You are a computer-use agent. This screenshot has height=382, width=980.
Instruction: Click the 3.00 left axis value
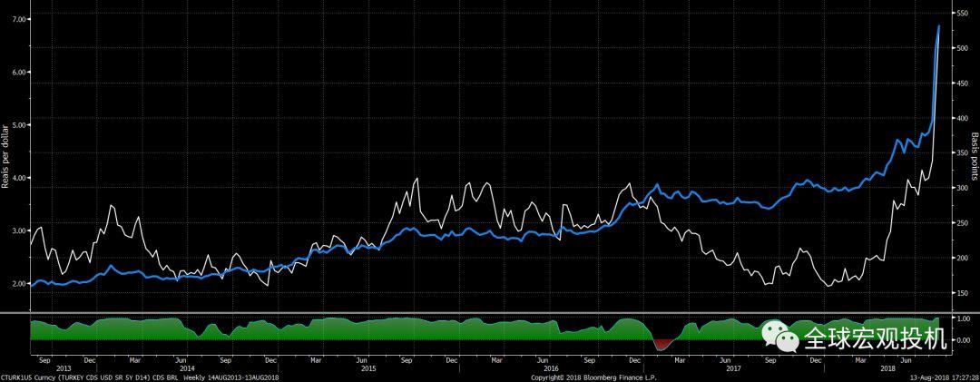pyautogui.click(x=17, y=230)
